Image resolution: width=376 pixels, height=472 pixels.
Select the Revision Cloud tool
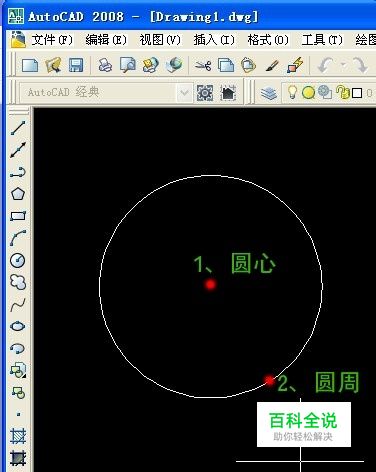click(x=18, y=282)
